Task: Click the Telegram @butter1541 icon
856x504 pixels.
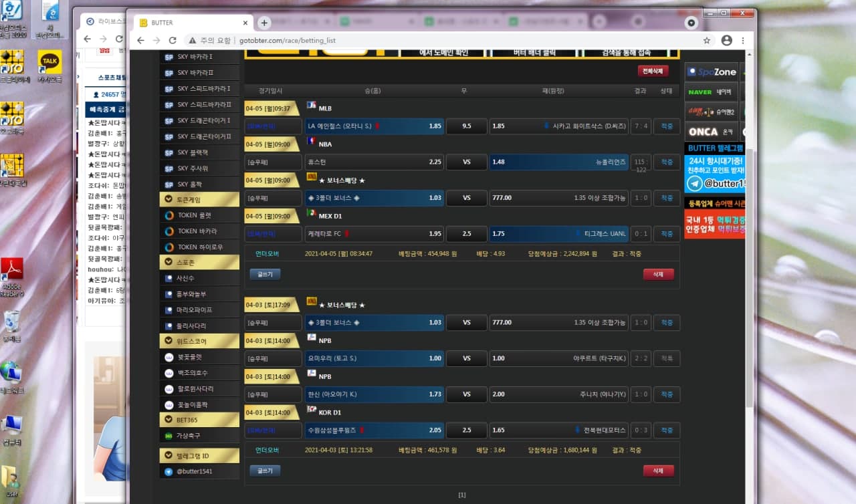Action: (169, 472)
